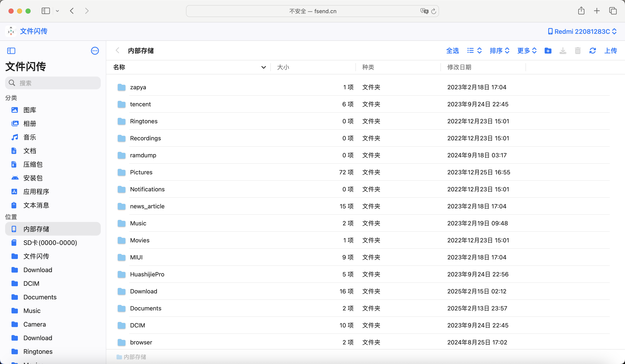Select the zapya folder row
This screenshot has width=625, height=364.
click(363, 87)
